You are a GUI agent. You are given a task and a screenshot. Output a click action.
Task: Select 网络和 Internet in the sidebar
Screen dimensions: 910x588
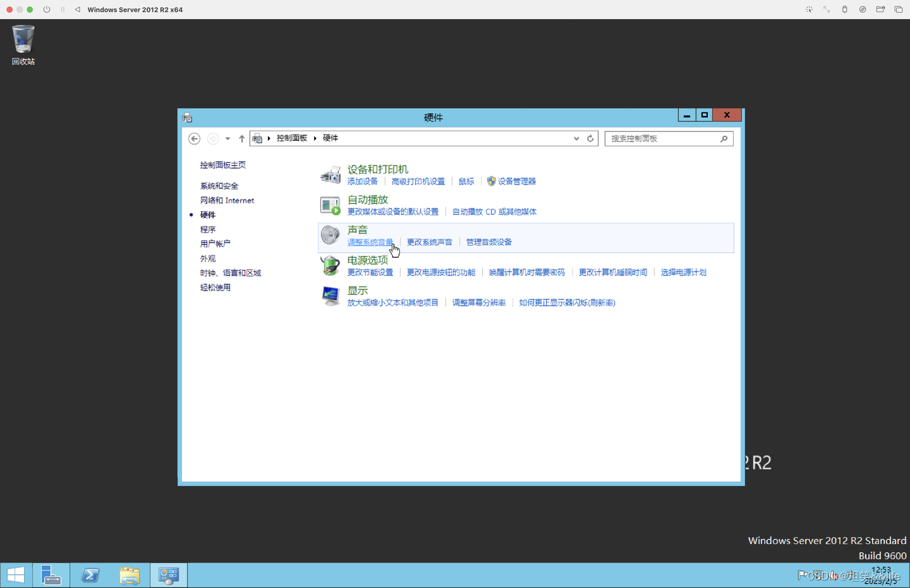tap(227, 200)
